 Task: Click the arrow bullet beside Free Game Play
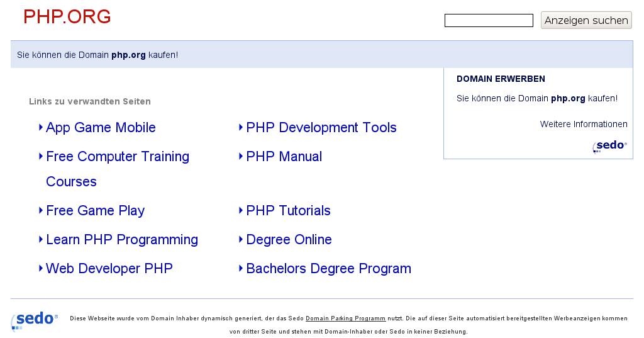coord(41,210)
